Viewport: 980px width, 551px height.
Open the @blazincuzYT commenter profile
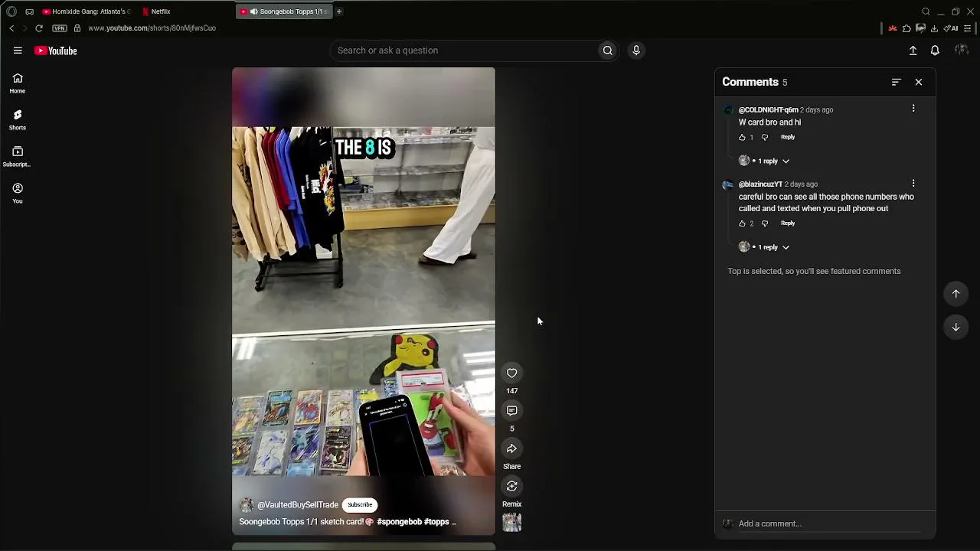(x=760, y=184)
